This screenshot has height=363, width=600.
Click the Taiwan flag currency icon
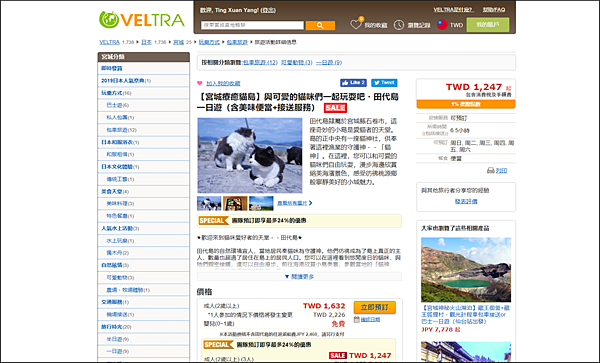click(x=442, y=25)
